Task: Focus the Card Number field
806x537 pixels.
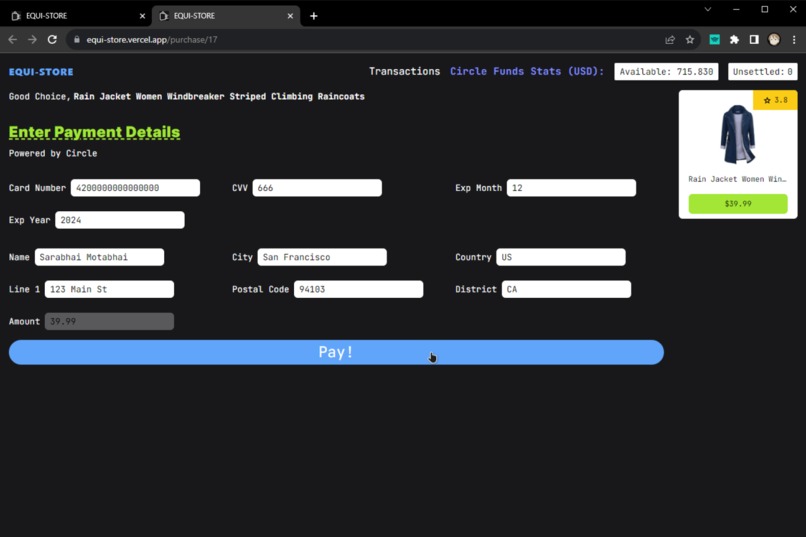Action: point(135,188)
